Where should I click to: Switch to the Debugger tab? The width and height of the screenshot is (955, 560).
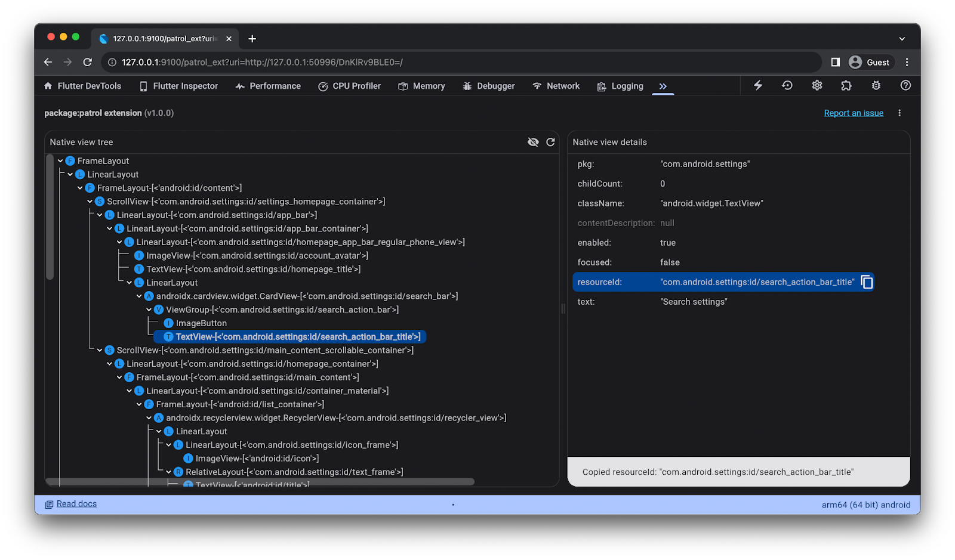(x=489, y=86)
